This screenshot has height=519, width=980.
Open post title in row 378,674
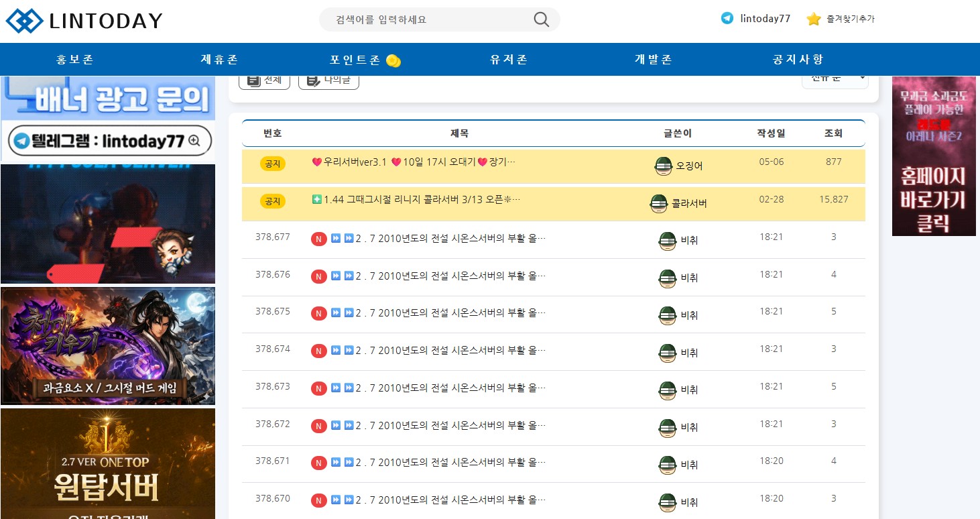pos(438,350)
